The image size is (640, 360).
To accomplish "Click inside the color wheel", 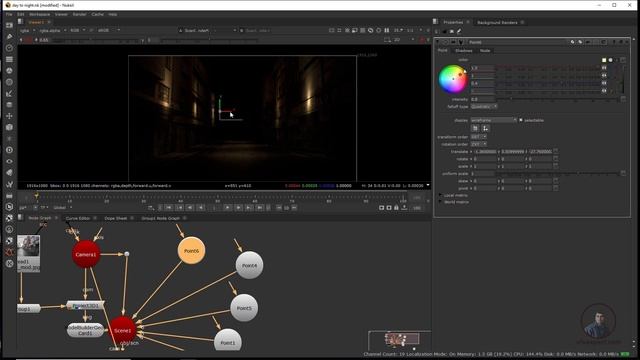I will click(453, 79).
